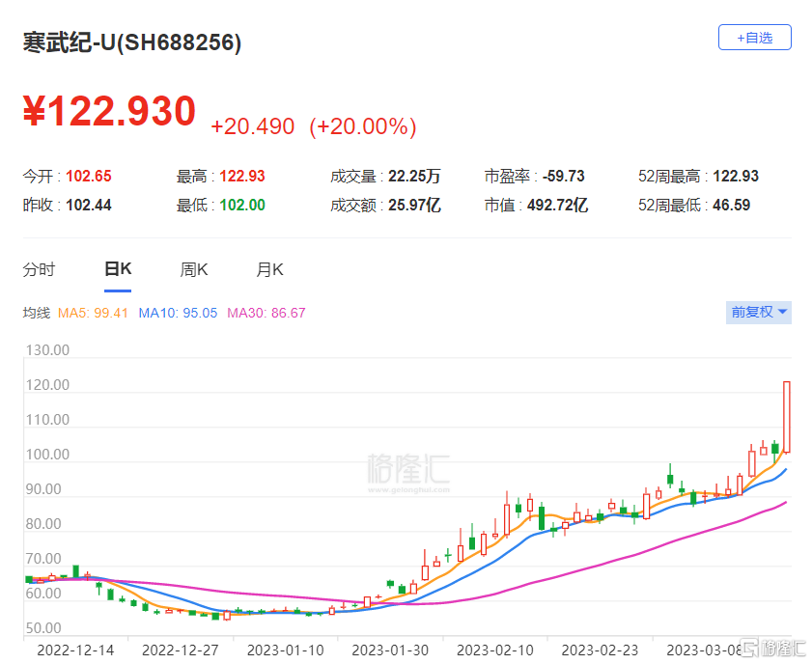This screenshot has height=664, width=812.
Task: Click the 2023-01-30 date axis label
Action: (390, 650)
